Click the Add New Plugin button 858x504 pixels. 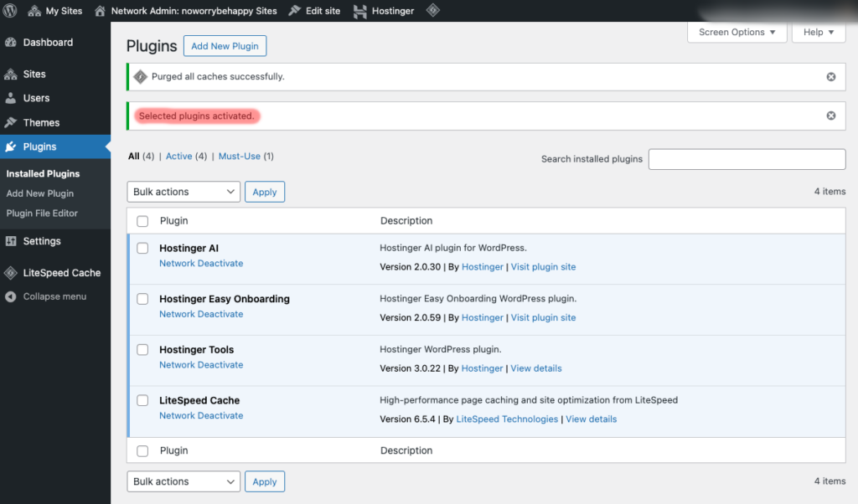pyautogui.click(x=225, y=46)
